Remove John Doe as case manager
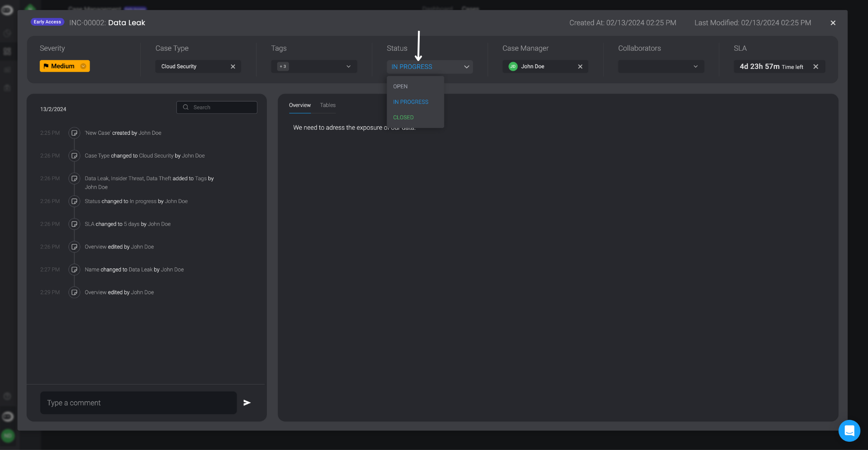Viewport: 868px width, 450px height. point(580,66)
